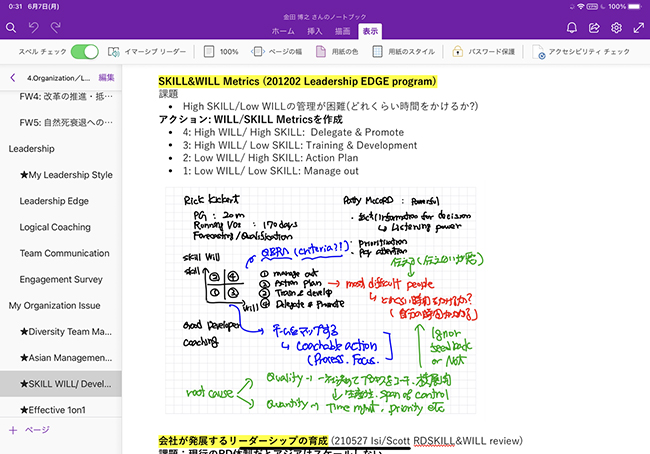Open the search magnifier icon
The height and width of the screenshot is (454, 650).
pos(11,27)
